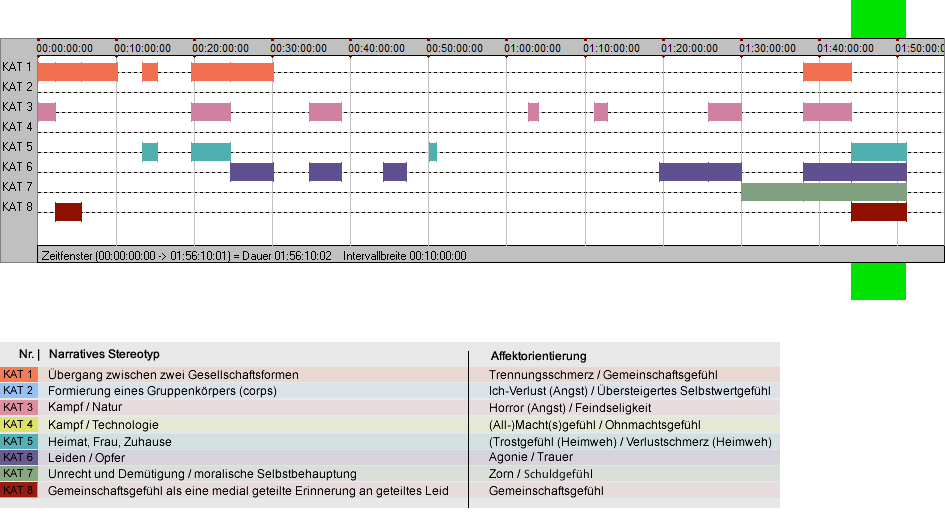Click the 00:30:00:00 ruler timestamp

pos(298,48)
